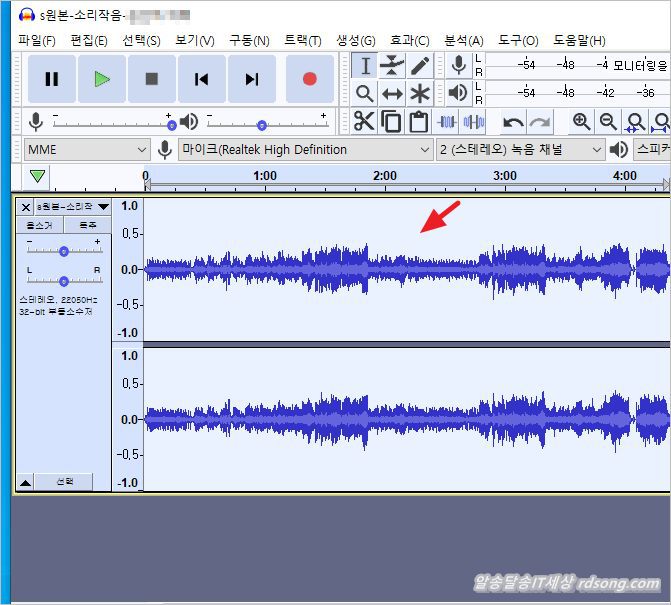The width and height of the screenshot is (671, 605).
Task: Select the Envelope tool
Action: (392, 66)
